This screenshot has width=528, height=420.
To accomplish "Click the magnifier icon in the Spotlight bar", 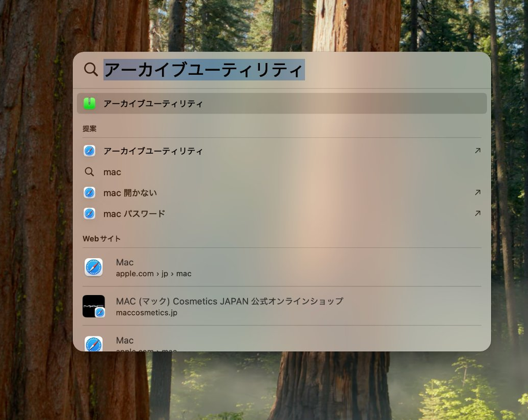I will [91, 69].
